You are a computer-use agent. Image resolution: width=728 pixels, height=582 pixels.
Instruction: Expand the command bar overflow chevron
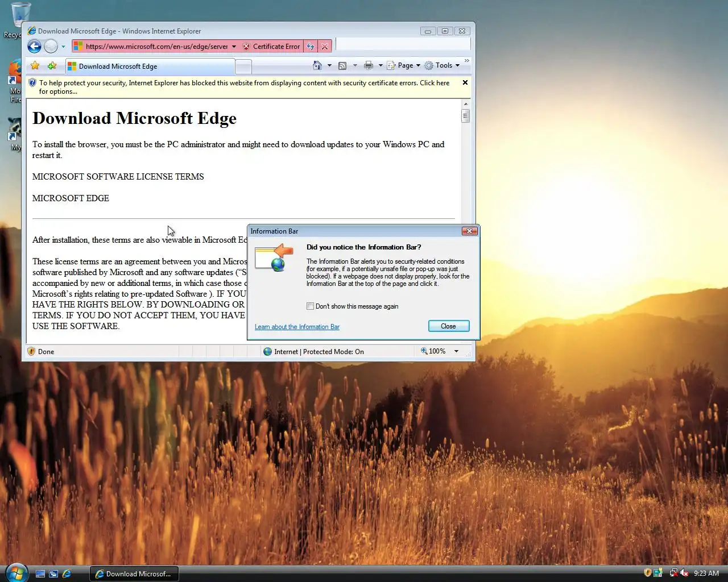pyautogui.click(x=467, y=60)
